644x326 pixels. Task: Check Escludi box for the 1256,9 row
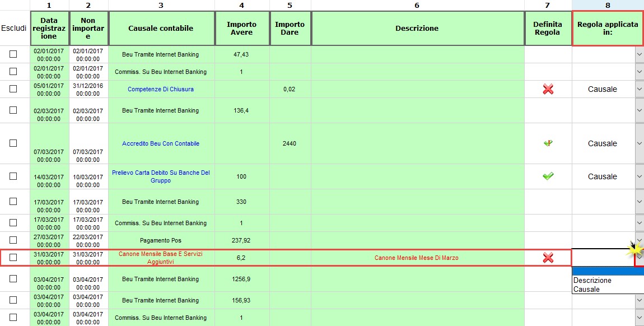click(x=13, y=279)
